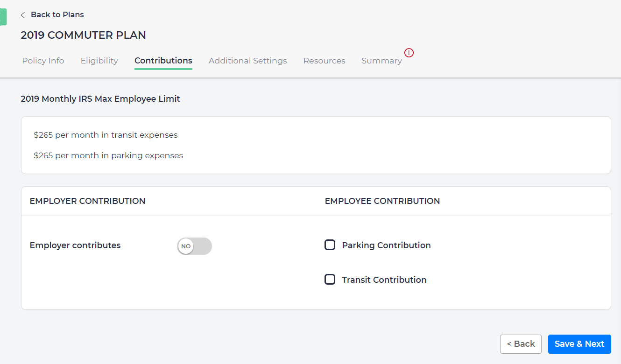Click the EMPLOYEE CONTRIBUTION section header
The width and height of the screenshot is (621, 364).
(x=382, y=201)
